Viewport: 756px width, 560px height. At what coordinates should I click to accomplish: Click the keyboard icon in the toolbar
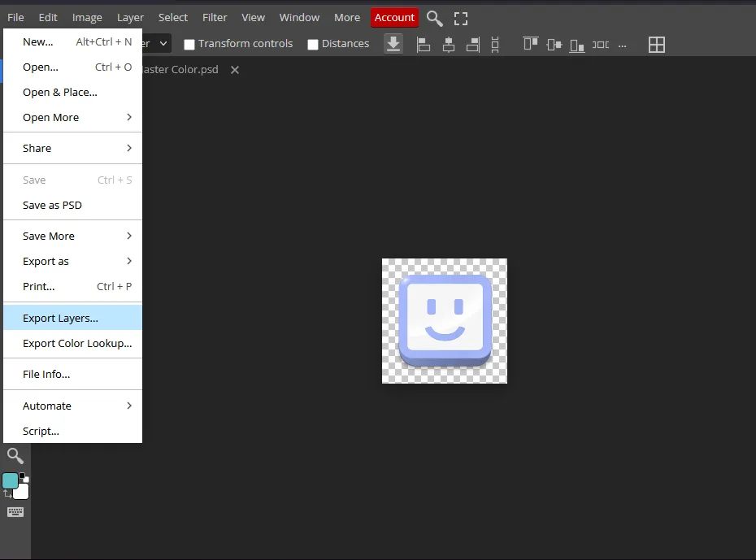(15, 511)
